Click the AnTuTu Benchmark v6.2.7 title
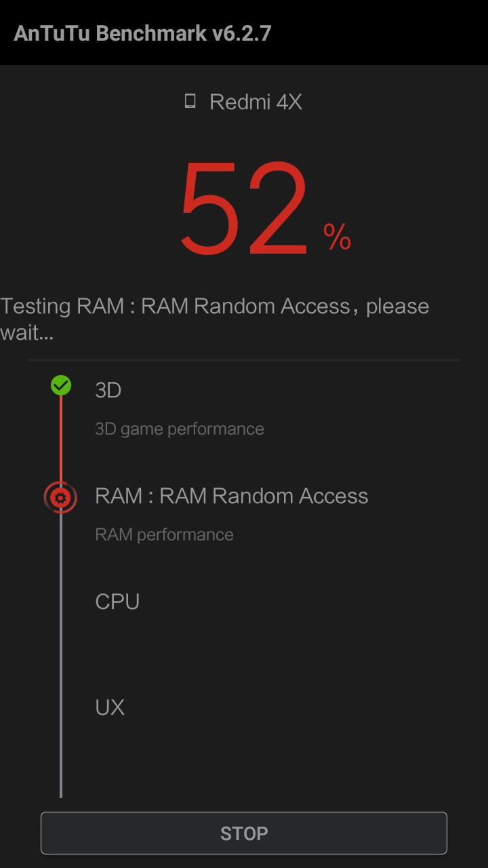The image size is (488, 868). pyautogui.click(x=142, y=33)
